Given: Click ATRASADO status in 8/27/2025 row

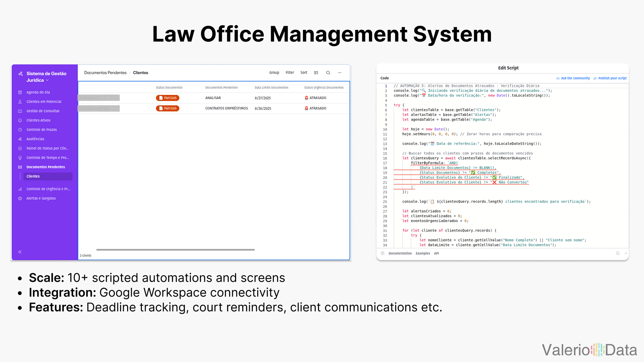Looking at the screenshot, I should tap(315, 98).
